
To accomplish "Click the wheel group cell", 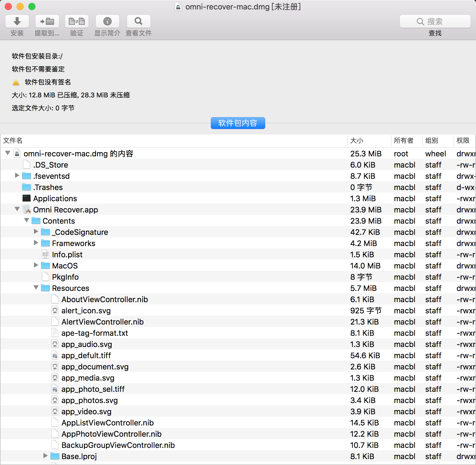I will (x=436, y=154).
